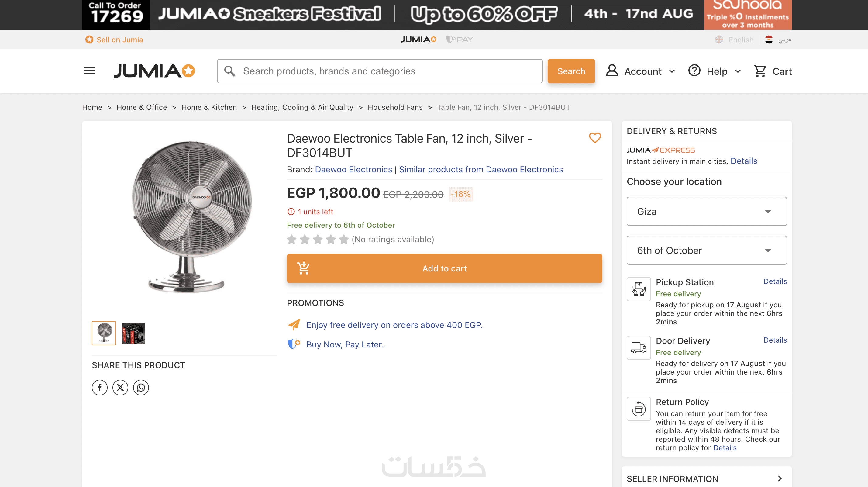
Task: Click the Jumia Pay logo
Action: [460, 40]
